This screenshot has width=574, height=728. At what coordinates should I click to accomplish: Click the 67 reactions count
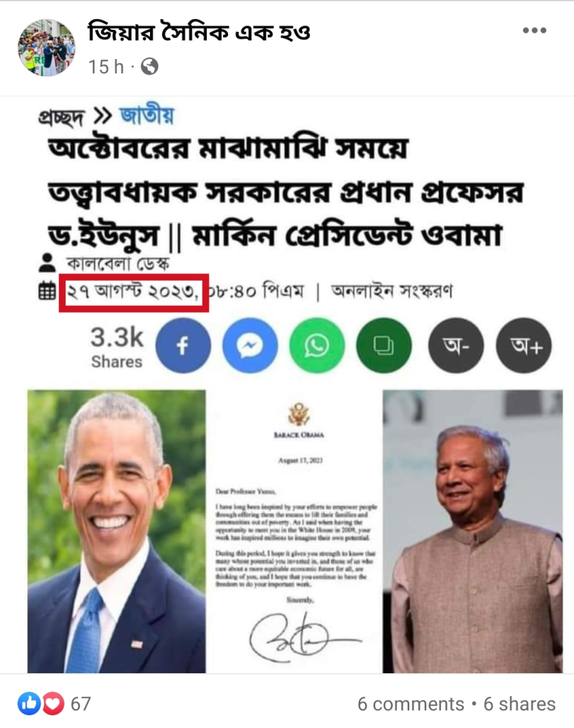pos(81,704)
